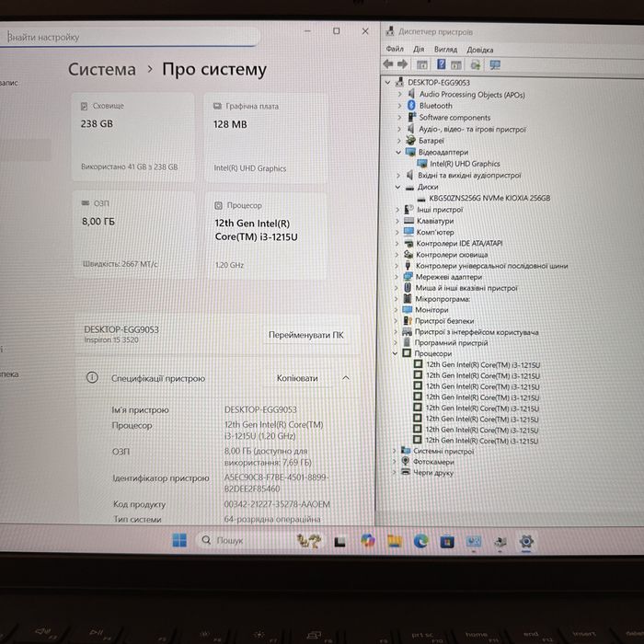Select the Мережеві адаптери network icon
This screenshot has width=644, height=644.
tap(408, 277)
